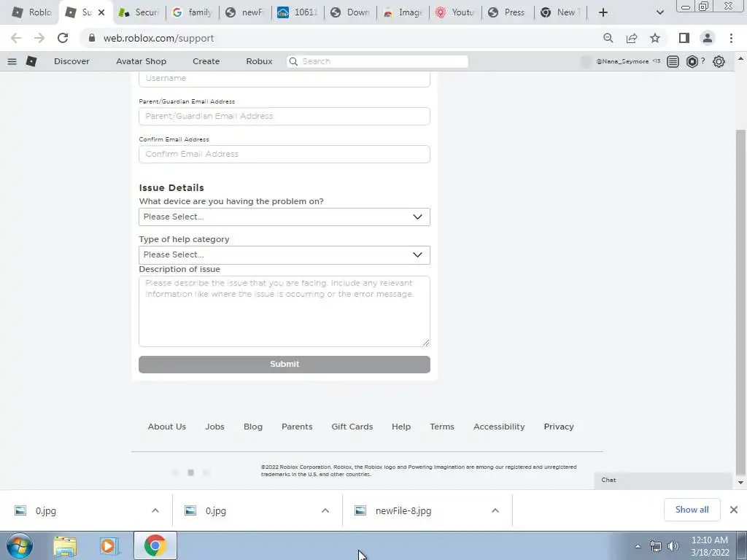Click the volume speaker tray icon

(673, 546)
